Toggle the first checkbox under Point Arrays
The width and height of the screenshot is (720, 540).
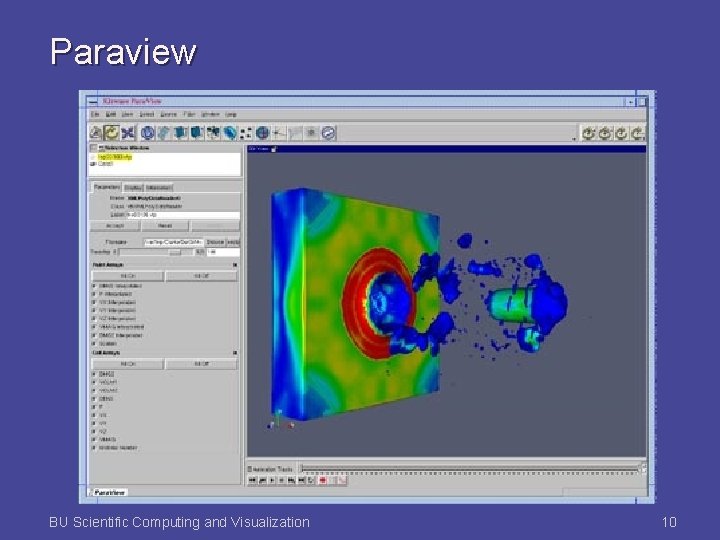(x=95, y=286)
